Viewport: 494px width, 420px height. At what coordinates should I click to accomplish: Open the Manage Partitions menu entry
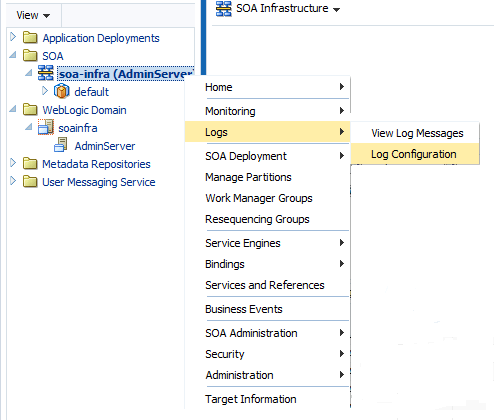[x=248, y=177]
